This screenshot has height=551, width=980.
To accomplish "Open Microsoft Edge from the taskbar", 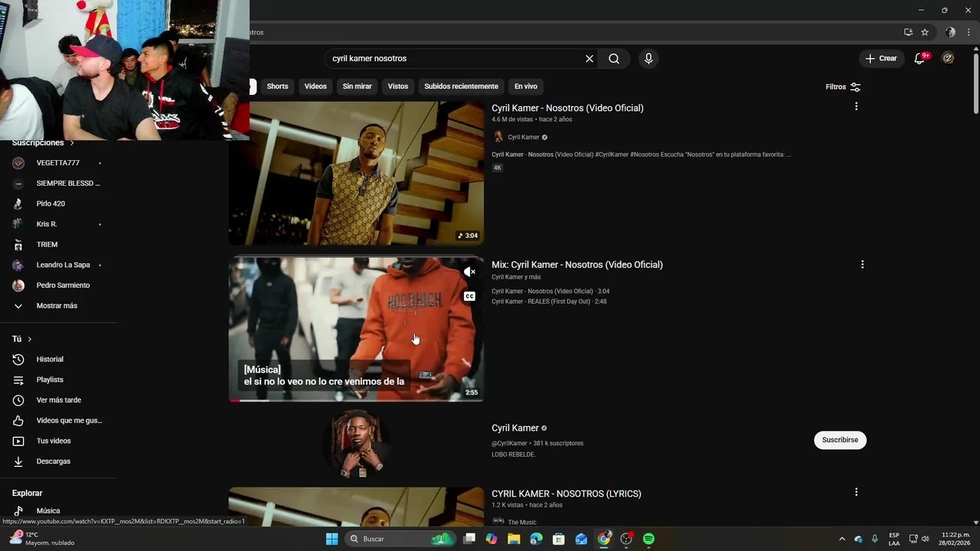I will coord(536,539).
